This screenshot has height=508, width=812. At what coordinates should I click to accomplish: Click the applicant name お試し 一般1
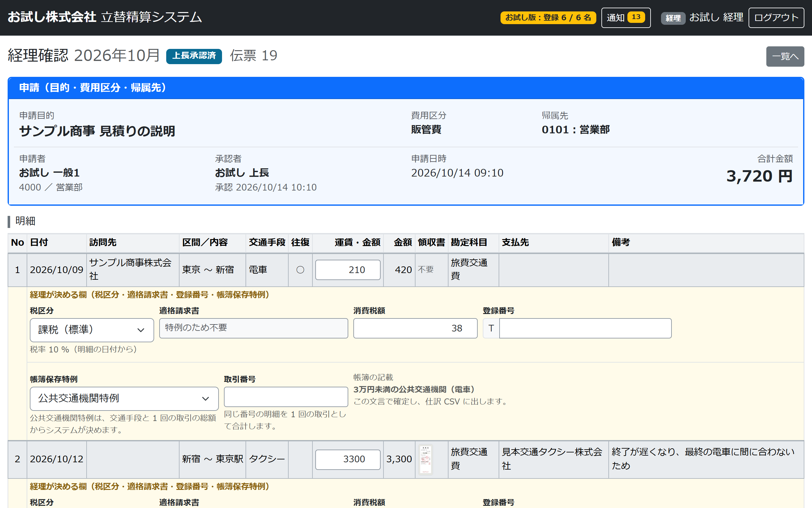pos(49,173)
